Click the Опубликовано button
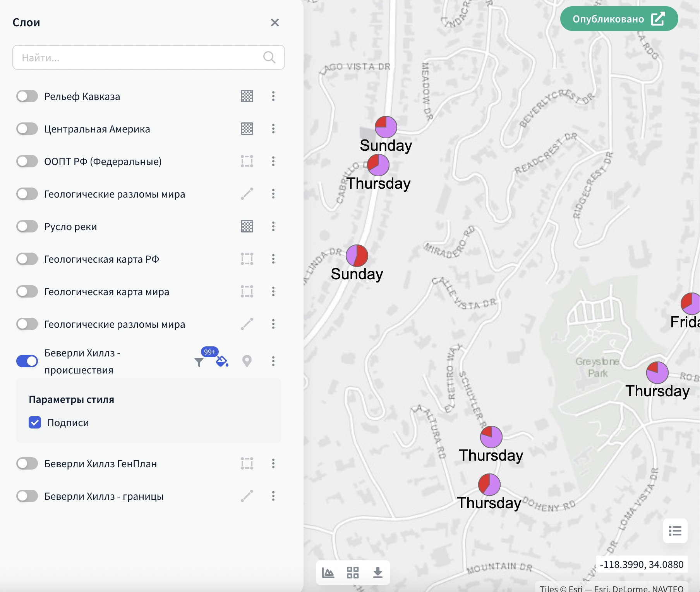This screenshot has height=592, width=700. coord(619,19)
